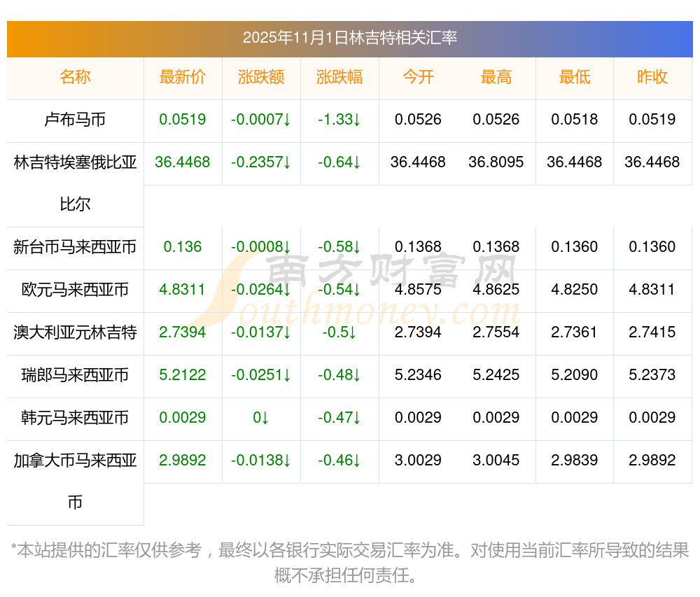This screenshot has height=597, width=700.
Task: Click 欧元 highest value 4.8625
Action: [x=496, y=290]
